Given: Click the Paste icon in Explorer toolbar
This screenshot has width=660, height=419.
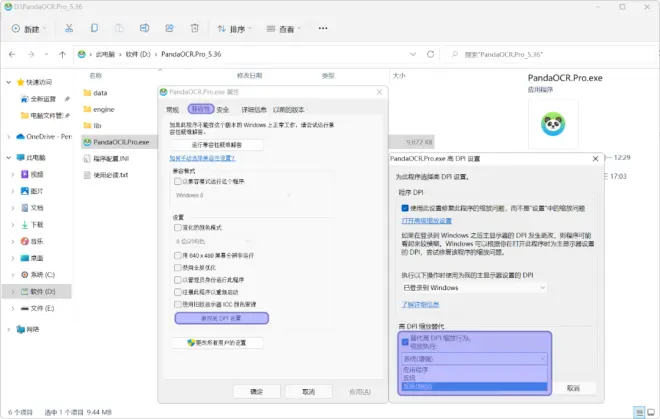Looking at the screenshot, I should pyautogui.click(x=119, y=28).
